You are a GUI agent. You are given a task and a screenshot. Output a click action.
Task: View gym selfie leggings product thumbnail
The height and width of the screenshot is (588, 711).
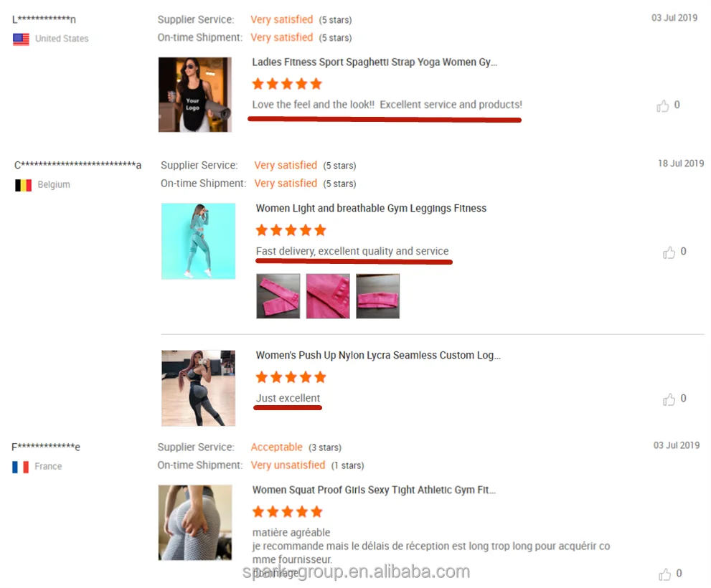coord(198,388)
